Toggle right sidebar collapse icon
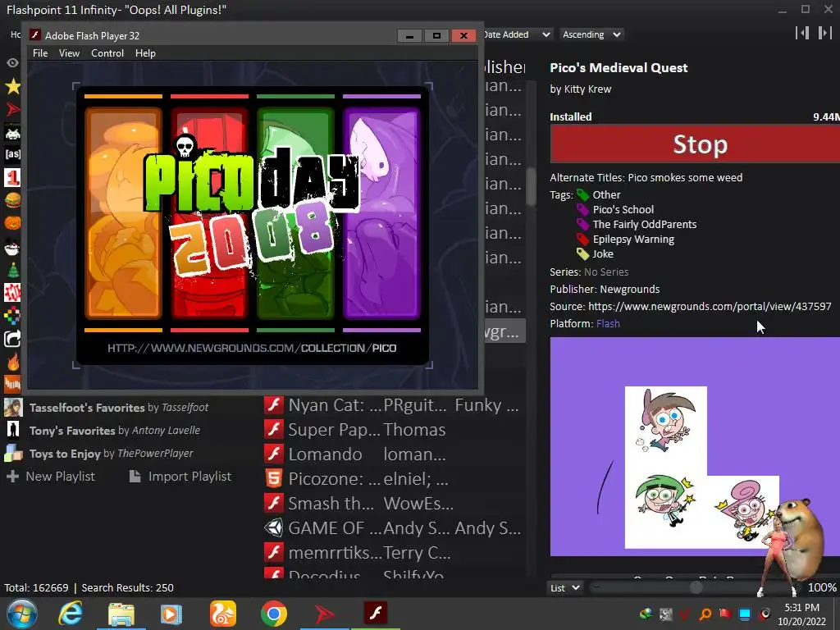The width and height of the screenshot is (840, 630). [x=824, y=33]
